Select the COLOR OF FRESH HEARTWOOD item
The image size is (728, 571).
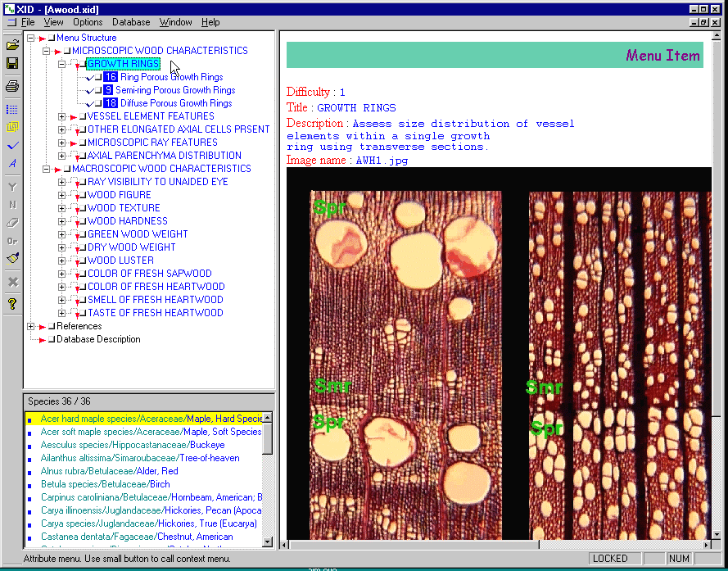coord(156,287)
